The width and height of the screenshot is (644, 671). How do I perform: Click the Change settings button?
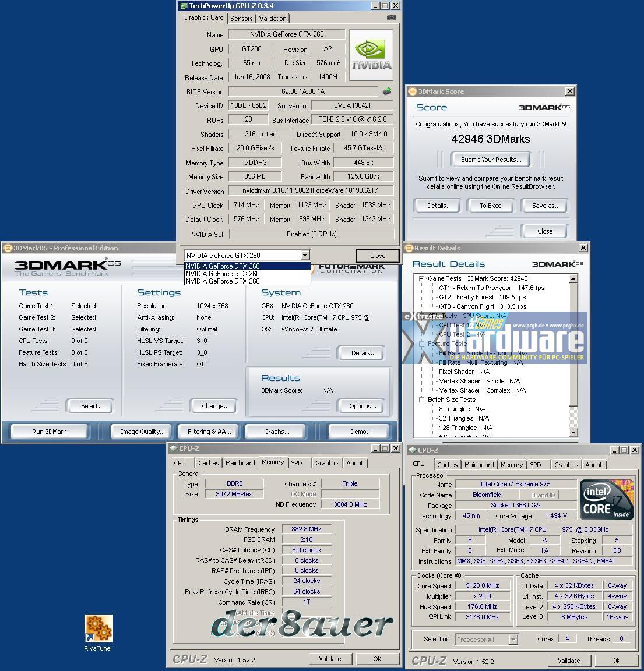pos(215,405)
